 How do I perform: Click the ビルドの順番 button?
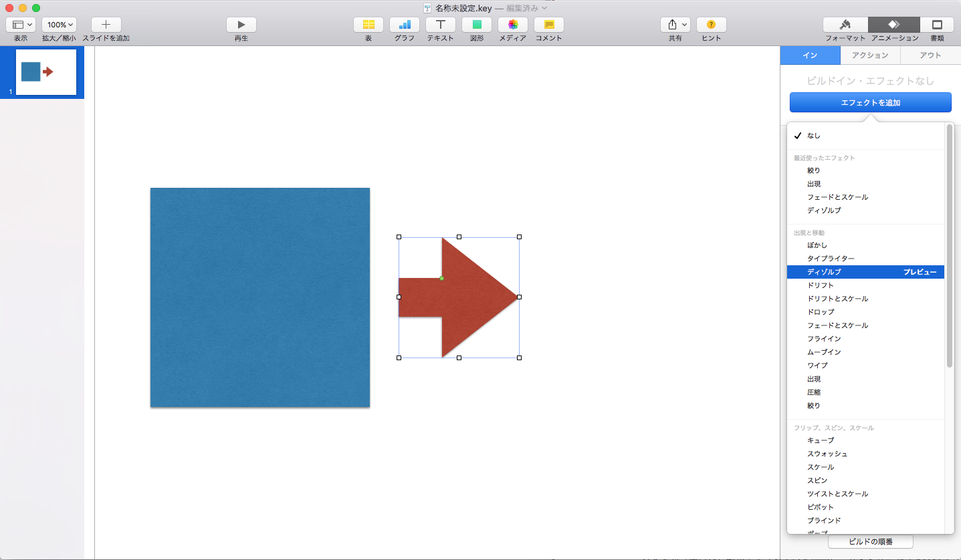pyautogui.click(x=870, y=541)
